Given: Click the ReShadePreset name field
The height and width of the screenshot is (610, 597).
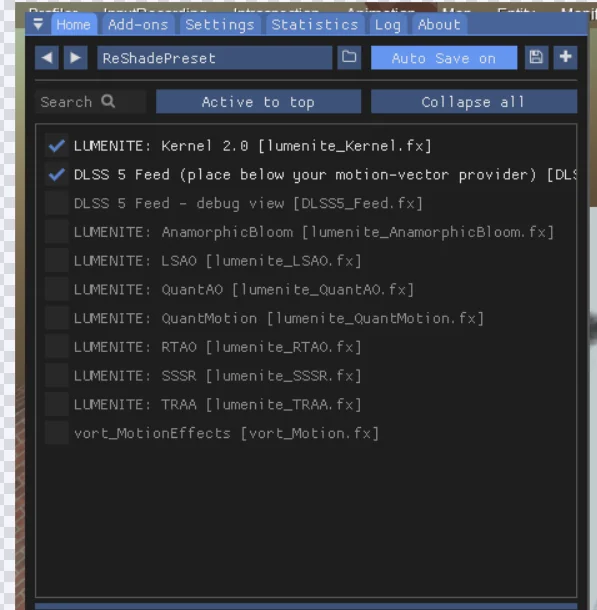Looking at the screenshot, I should (215, 58).
